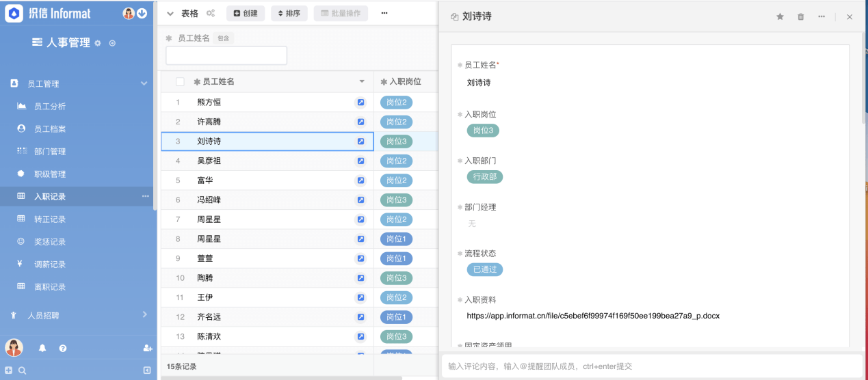Click the 刘诗诗 row name cell

point(267,141)
